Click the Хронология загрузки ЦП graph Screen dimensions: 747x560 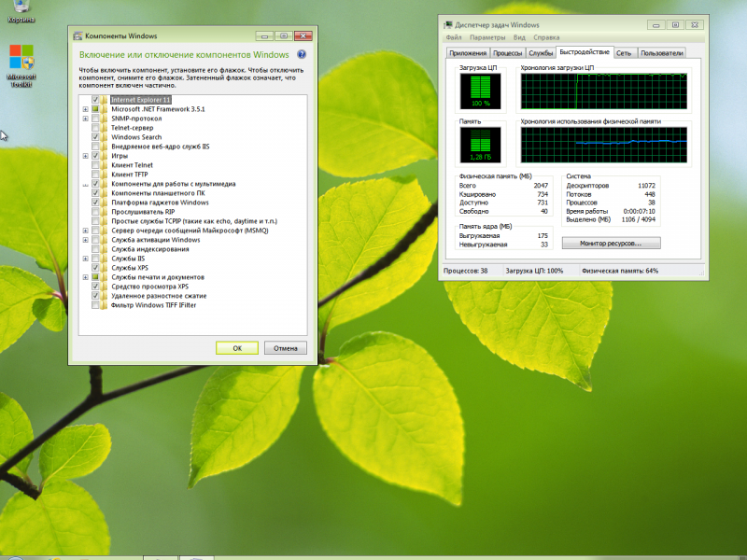603,91
